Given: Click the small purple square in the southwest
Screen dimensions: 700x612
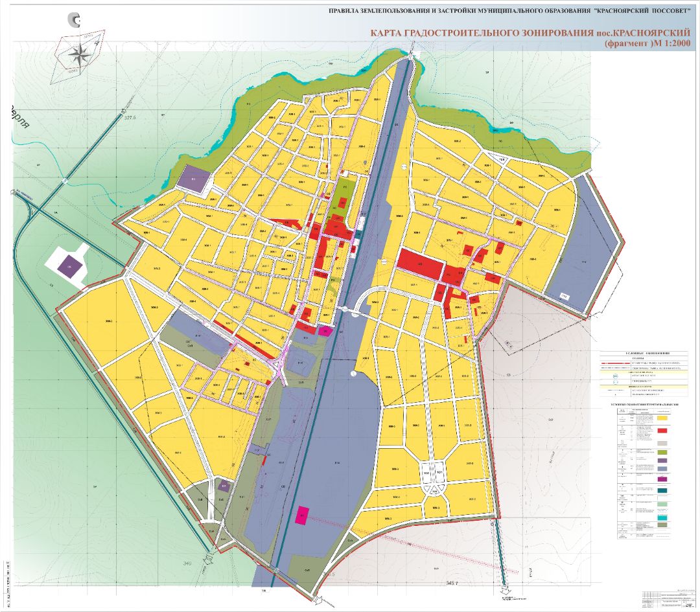Looking at the screenshot, I should coord(224,486).
